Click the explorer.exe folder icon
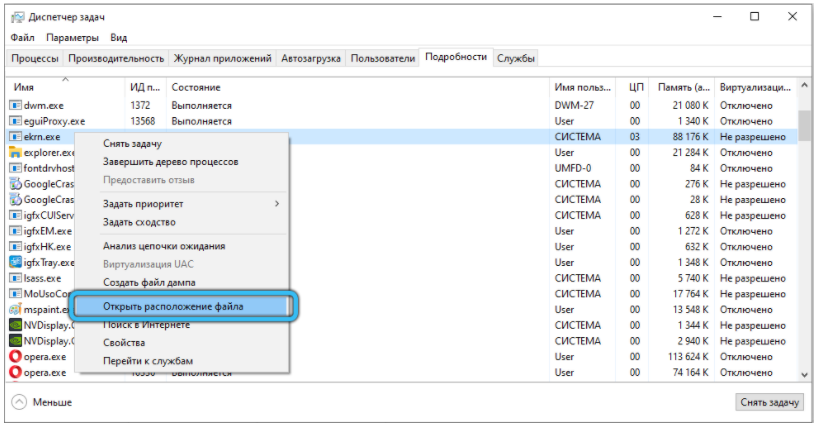Viewport: 816px width, 426px height. 15,153
